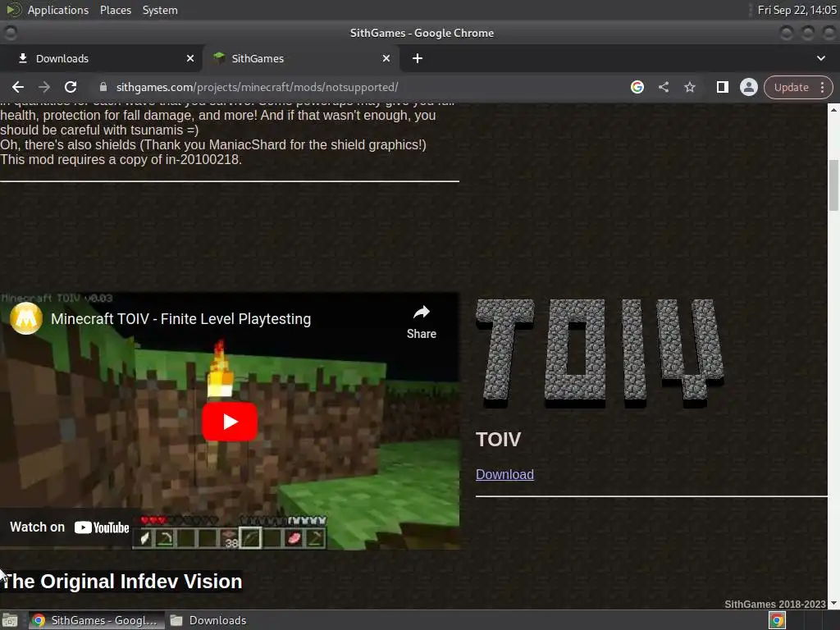840x630 pixels.
Task: Open the video channel avatar
Action: point(25,319)
